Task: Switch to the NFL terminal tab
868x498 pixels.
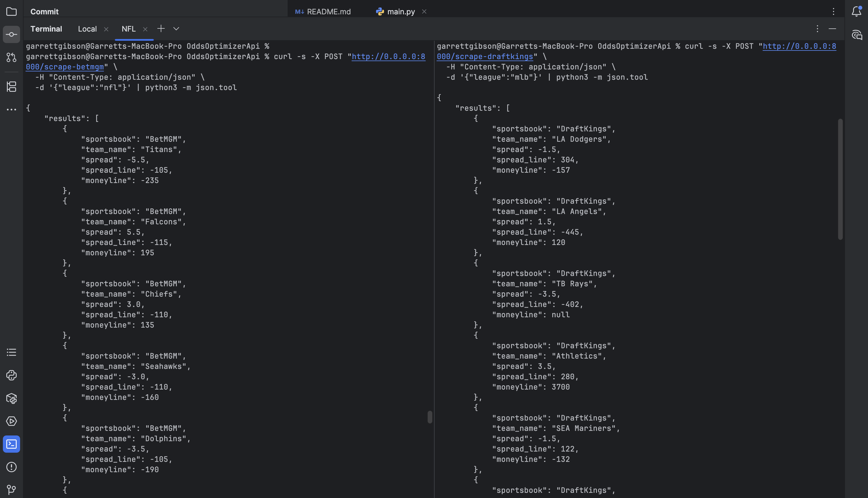Action: pos(129,29)
